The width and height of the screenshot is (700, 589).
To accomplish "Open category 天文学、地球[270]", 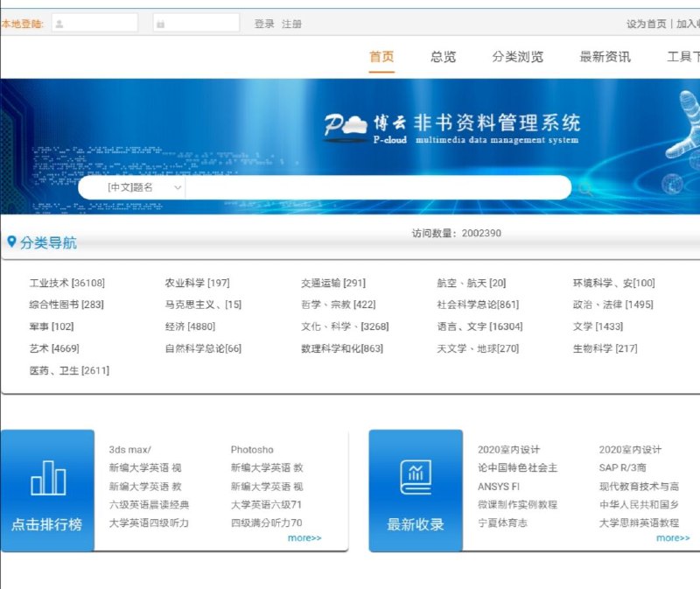I will [478, 348].
